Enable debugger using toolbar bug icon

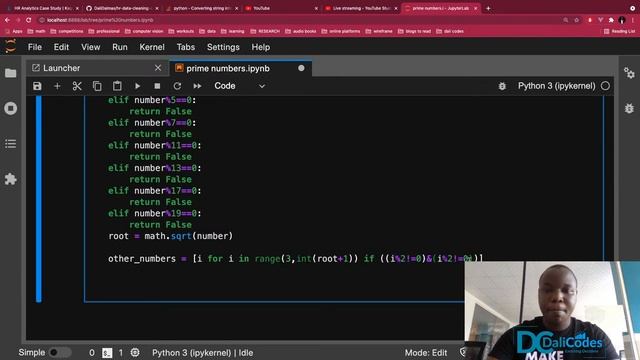pyautogui.click(x=502, y=86)
